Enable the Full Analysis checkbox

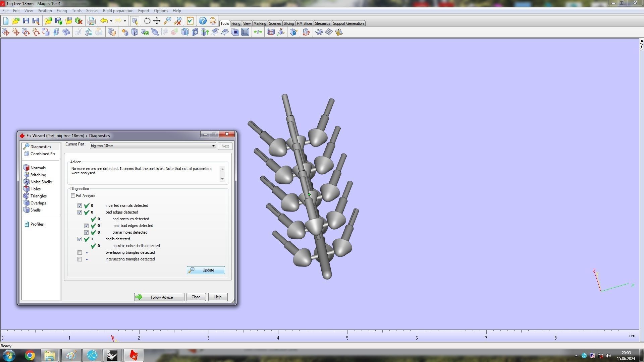(73, 196)
